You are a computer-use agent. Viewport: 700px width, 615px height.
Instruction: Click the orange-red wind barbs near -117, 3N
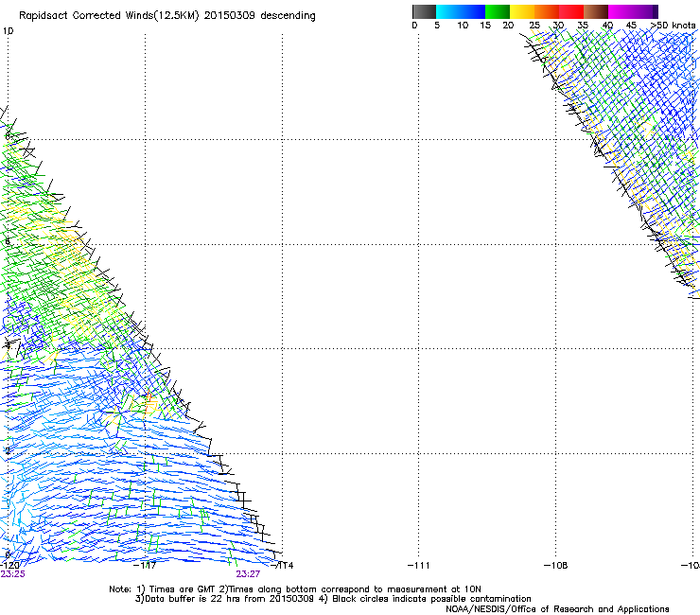pos(149,403)
